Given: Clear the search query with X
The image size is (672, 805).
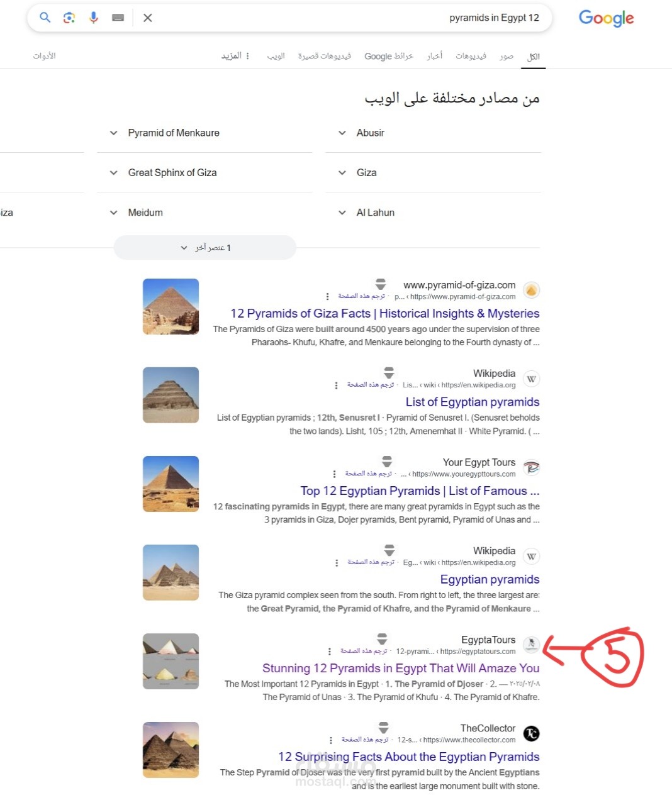Looking at the screenshot, I should [148, 18].
